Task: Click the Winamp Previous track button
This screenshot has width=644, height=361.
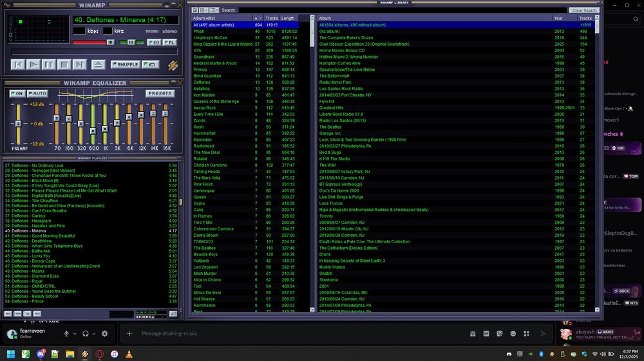Action: pos(17,64)
